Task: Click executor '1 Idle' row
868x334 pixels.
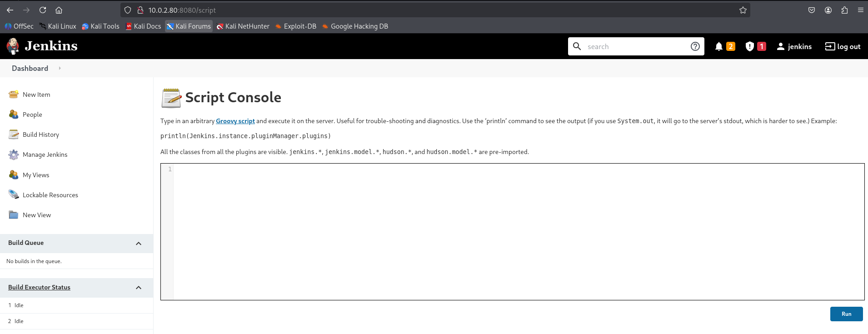Action: (76, 305)
